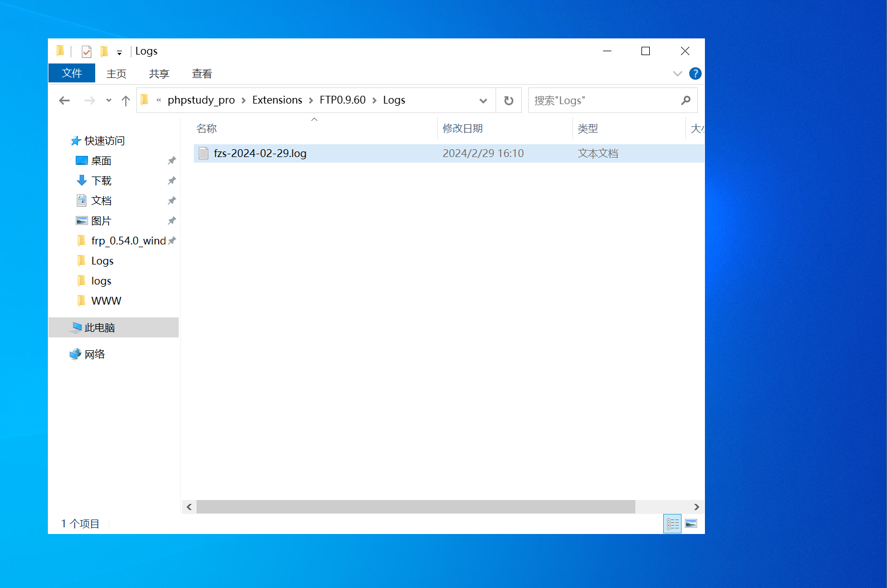This screenshot has height=588, width=887.
Task: Sort by the 类型 column header
Action: pos(629,129)
